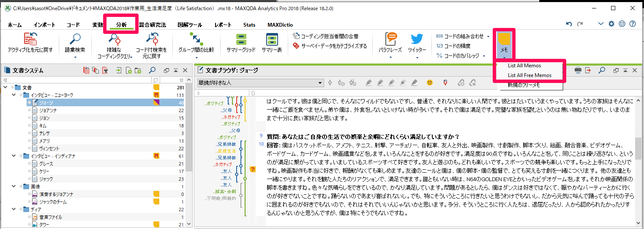Open the コードのカバレッジ dropdown arrow

pos(484,56)
